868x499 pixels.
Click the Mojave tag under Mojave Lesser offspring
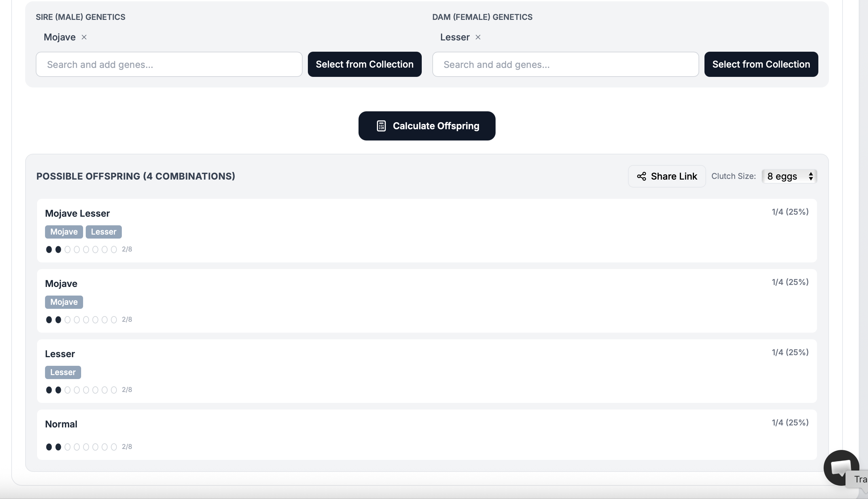[x=64, y=232]
